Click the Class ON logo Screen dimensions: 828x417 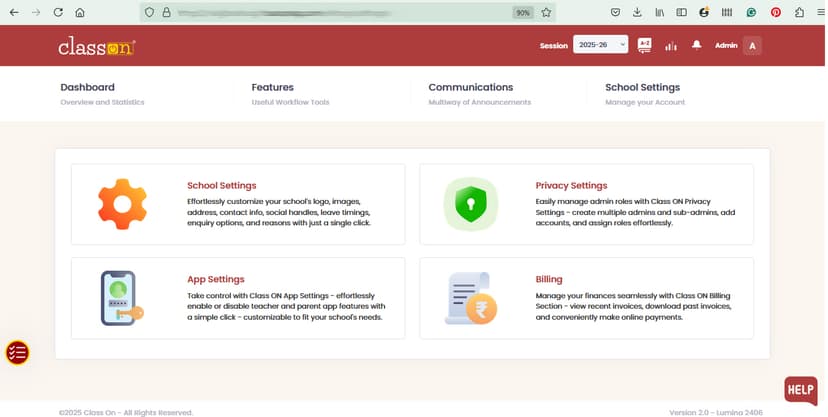pyautogui.click(x=97, y=46)
